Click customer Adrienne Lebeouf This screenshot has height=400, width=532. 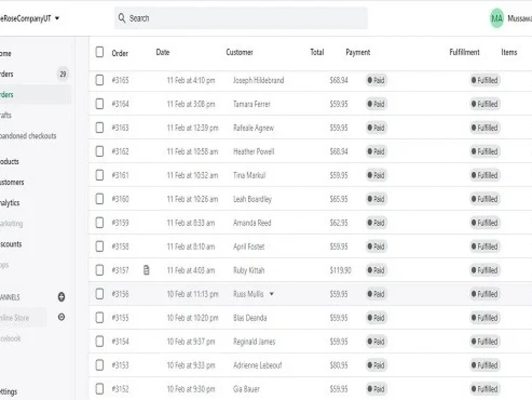click(x=257, y=365)
